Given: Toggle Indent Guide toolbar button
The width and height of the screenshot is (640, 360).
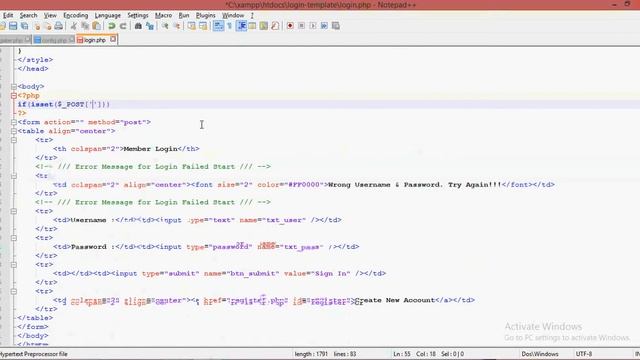Looking at the screenshot, I should pyautogui.click(x=241, y=26).
